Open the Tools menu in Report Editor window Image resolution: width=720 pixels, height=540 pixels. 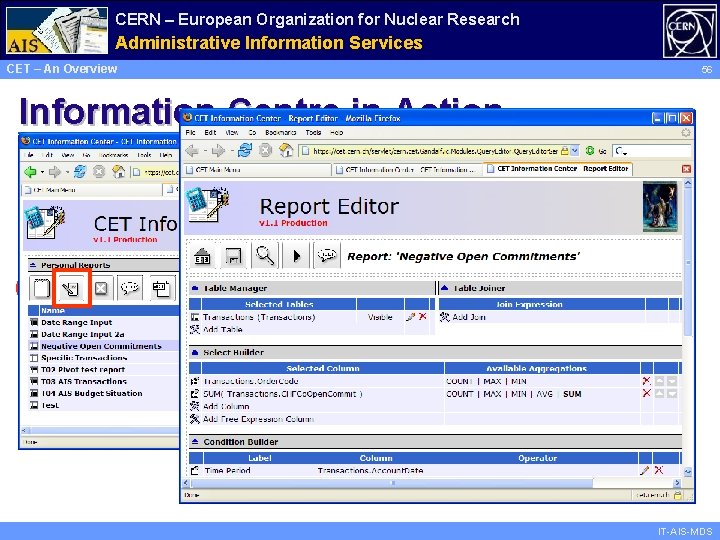tap(313, 132)
